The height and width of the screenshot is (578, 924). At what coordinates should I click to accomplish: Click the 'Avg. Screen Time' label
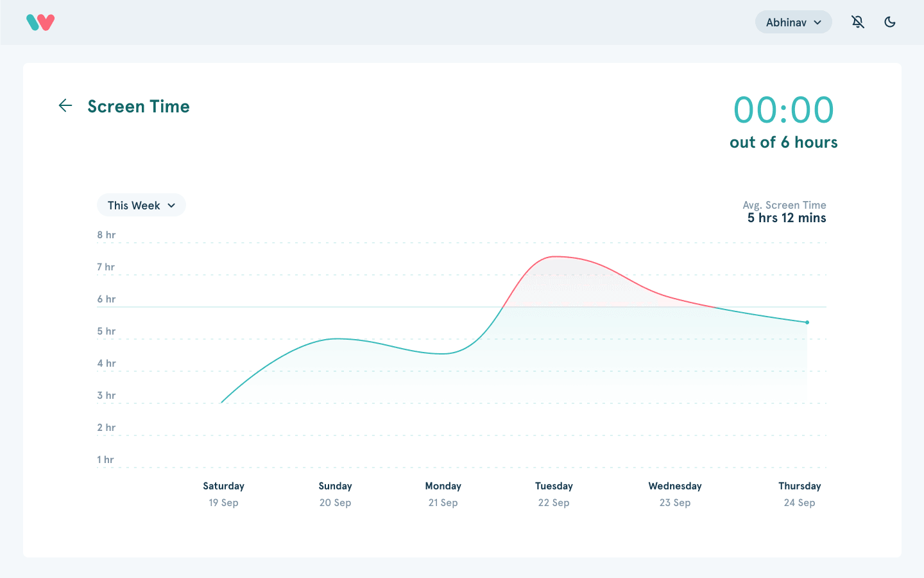[x=784, y=205]
